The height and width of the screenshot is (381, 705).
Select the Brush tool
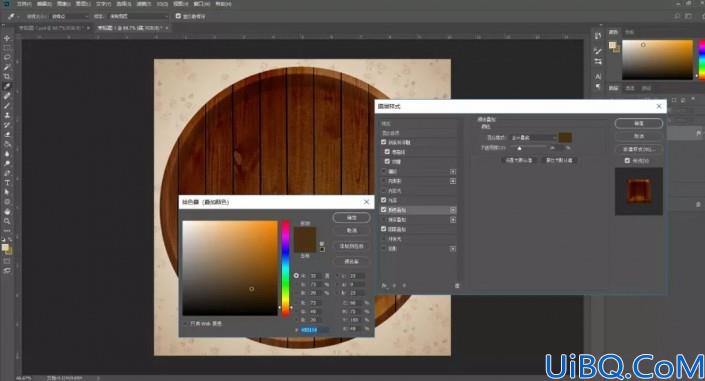click(7, 106)
